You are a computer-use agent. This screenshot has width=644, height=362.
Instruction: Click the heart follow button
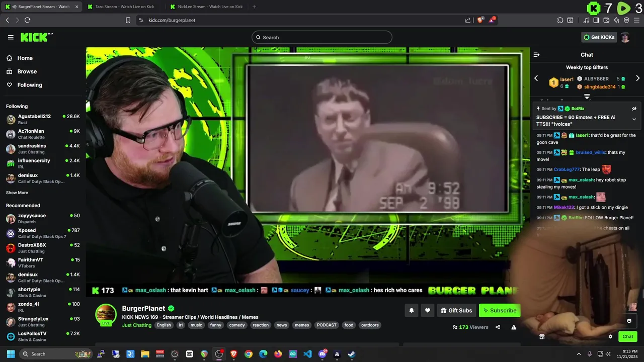tap(427, 310)
